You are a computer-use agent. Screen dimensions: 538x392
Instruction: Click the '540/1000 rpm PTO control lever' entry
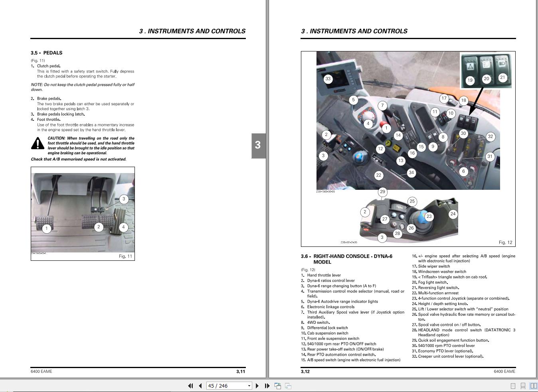click(x=446, y=346)
